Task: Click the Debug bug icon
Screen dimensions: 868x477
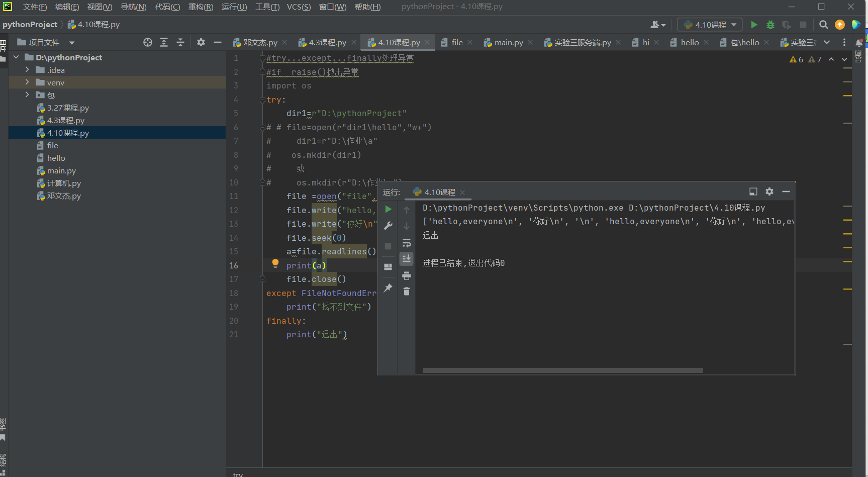Action: (x=770, y=25)
